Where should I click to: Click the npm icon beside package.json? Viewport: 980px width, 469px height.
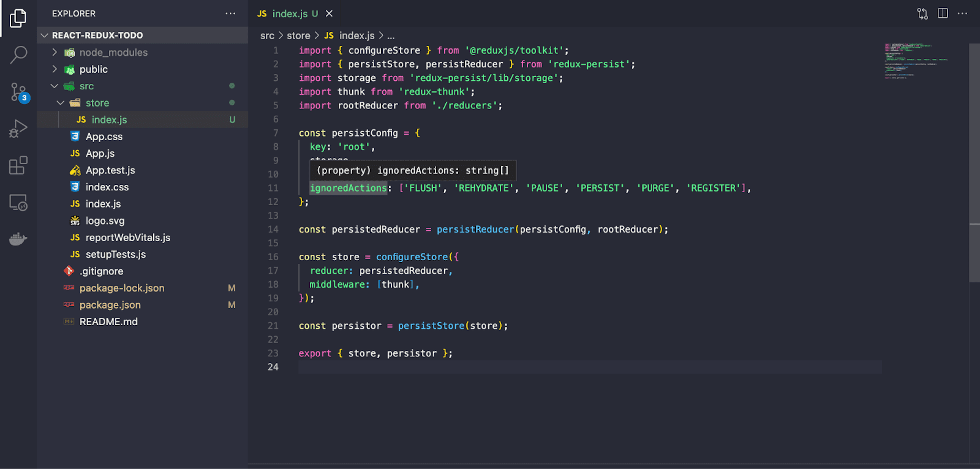click(x=69, y=305)
